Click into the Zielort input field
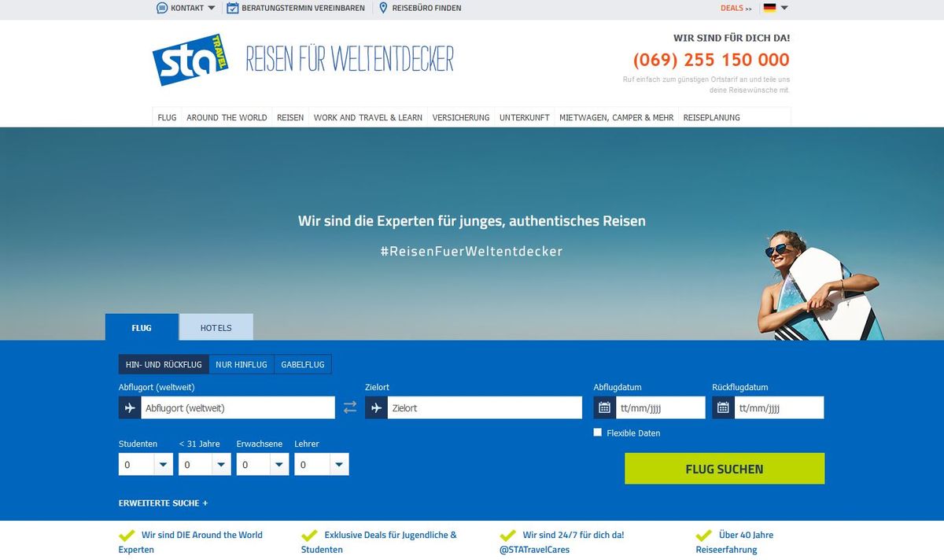The height and width of the screenshot is (560, 944). coord(484,407)
